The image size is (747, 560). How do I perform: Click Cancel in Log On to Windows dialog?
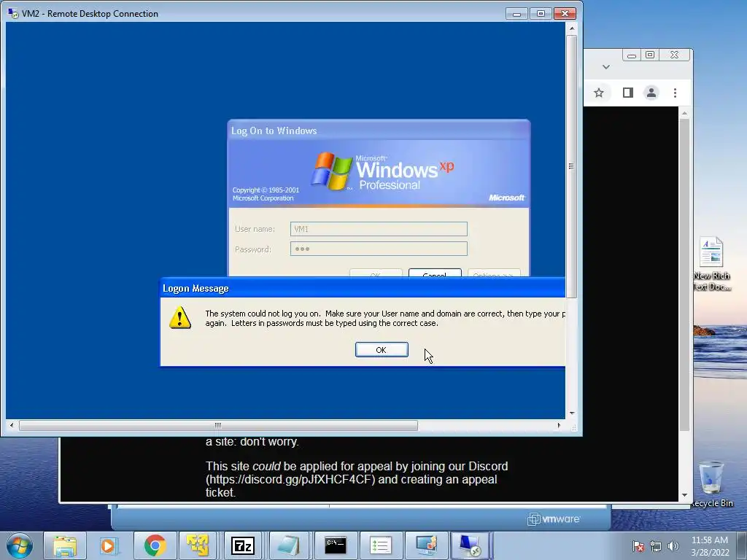tap(435, 273)
